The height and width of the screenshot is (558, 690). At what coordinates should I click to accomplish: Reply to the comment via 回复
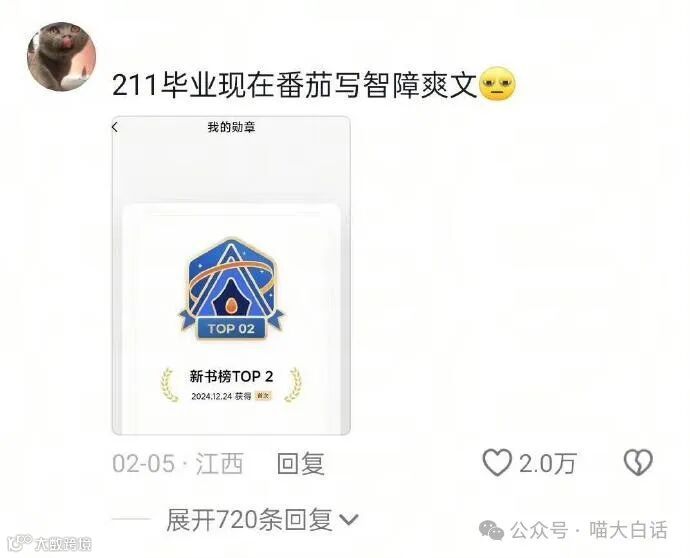click(x=301, y=463)
